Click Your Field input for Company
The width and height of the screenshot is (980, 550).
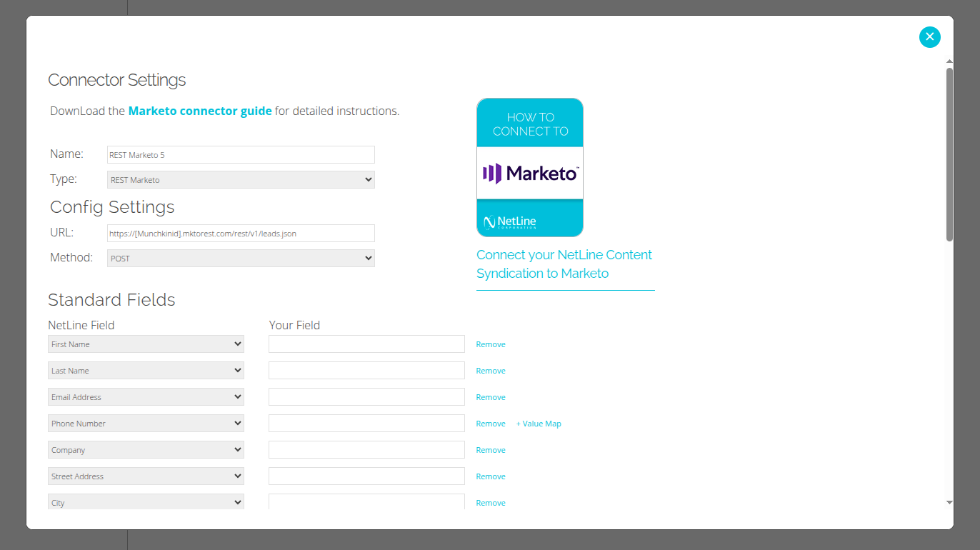[x=366, y=450]
